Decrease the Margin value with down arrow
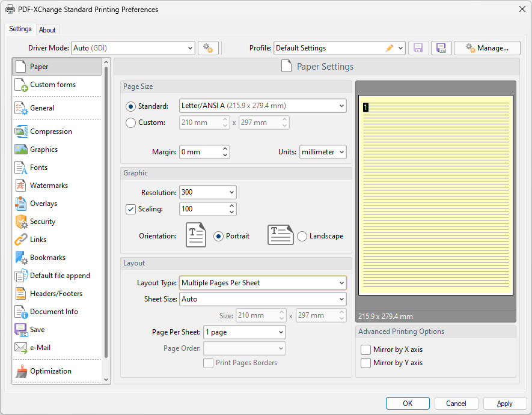The height and width of the screenshot is (415, 532). click(225, 156)
